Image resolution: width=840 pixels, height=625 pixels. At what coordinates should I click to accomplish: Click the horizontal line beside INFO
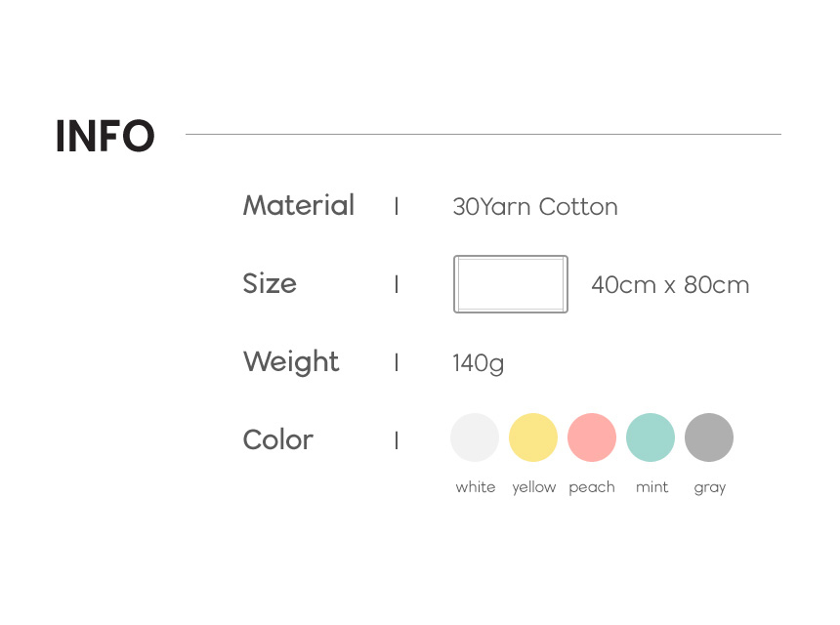(483, 134)
